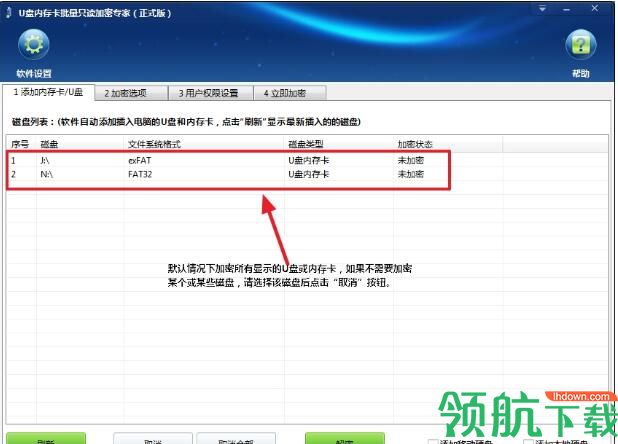Click 未加密 status in J:\ row
This screenshot has width=618, height=444.
[411, 160]
